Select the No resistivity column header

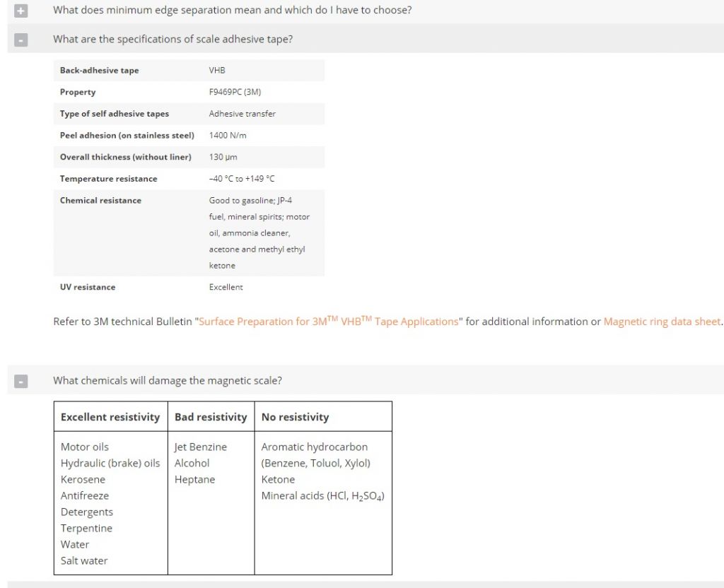295,417
